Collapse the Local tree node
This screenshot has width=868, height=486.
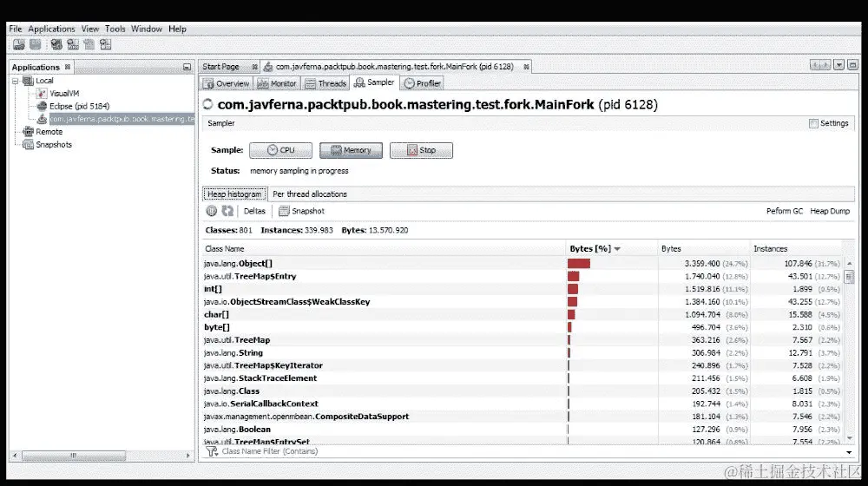pyautogui.click(x=16, y=81)
